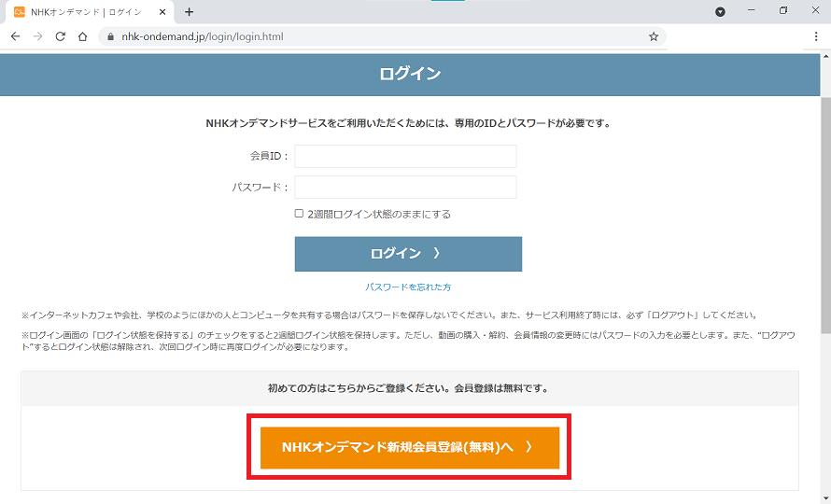Click the page vertical scrollbar thumb
Screen dimensions: 831x504
coord(825,215)
